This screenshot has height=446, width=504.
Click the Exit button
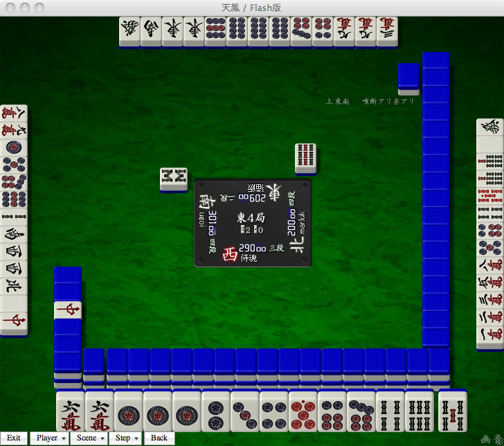click(14, 438)
